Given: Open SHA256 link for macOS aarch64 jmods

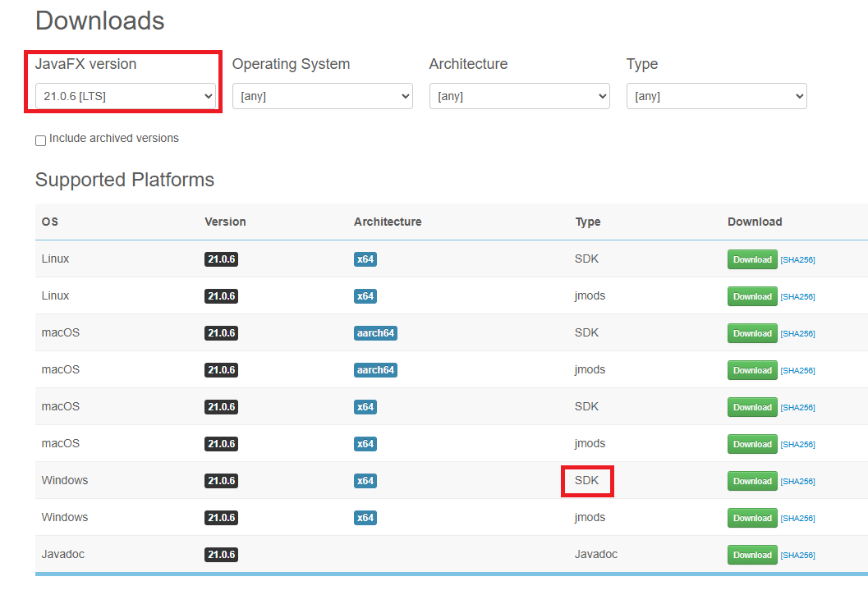Looking at the screenshot, I should pos(797,371).
